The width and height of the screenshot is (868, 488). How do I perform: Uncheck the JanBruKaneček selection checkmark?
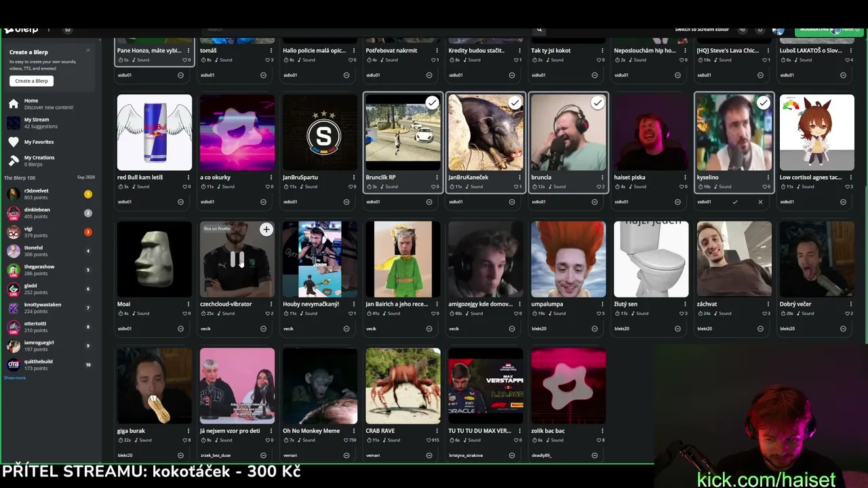(x=515, y=103)
